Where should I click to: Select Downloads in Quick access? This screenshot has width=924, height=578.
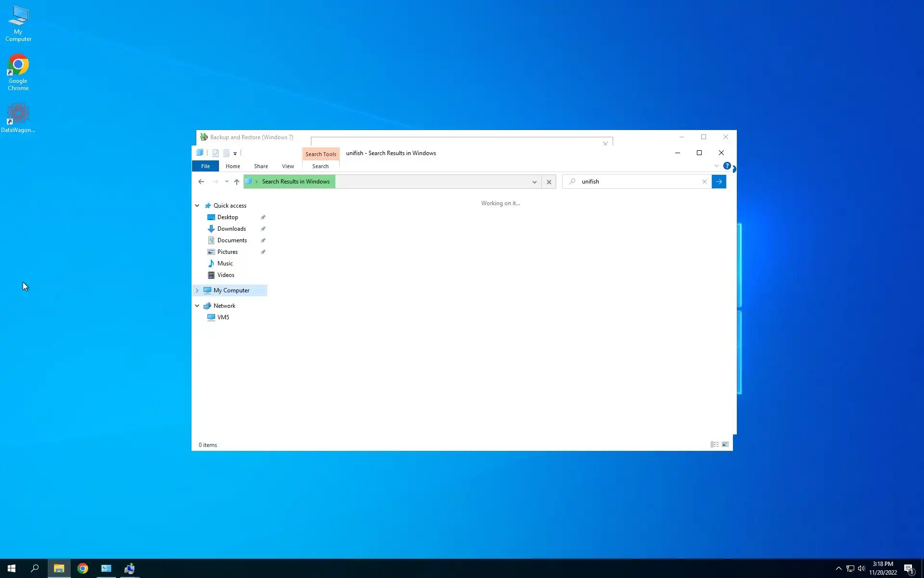(x=231, y=229)
